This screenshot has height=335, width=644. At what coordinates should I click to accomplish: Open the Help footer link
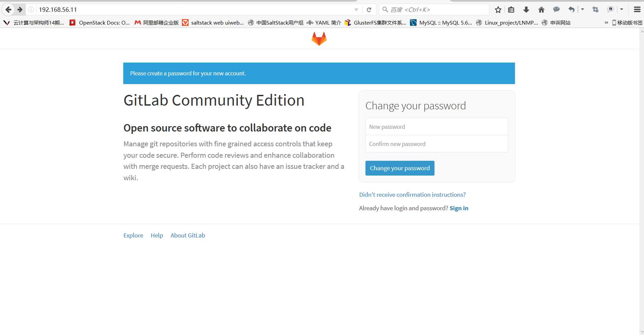coord(157,235)
